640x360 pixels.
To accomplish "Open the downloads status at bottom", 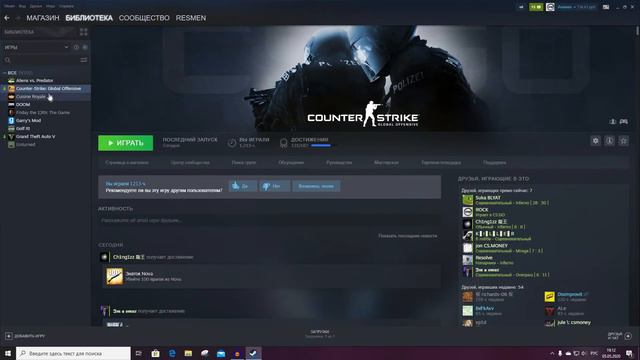I will click(x=320, y=334).
